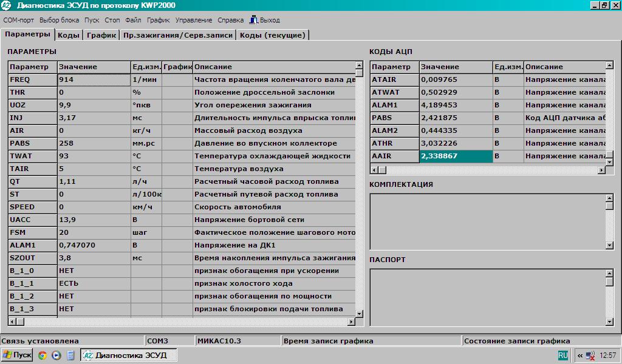Open the COM-порт menu
The height and width of the screenshot is (364, 622).
pyautogui.click(x=18, y=20)
